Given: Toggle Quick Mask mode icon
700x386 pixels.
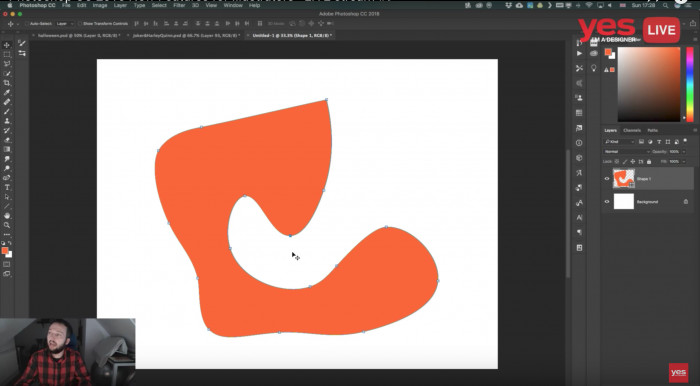Looking at the screenshot, I should pyautogui.click(x=7, y=264).
